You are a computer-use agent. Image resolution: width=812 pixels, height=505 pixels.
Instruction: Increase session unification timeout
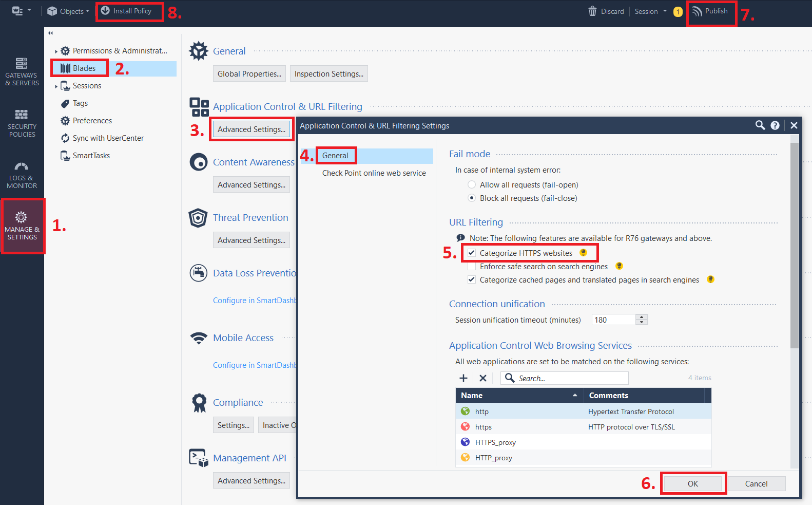[x=642, y=317]
